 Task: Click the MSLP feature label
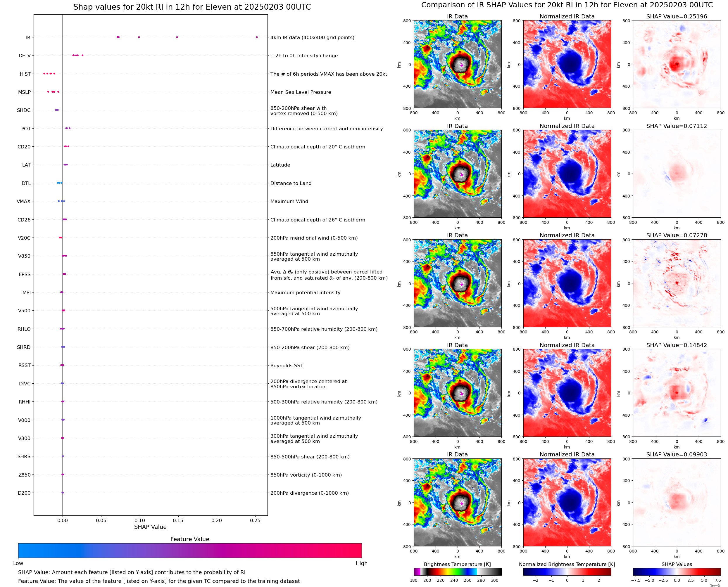click(x=24, y=92)
